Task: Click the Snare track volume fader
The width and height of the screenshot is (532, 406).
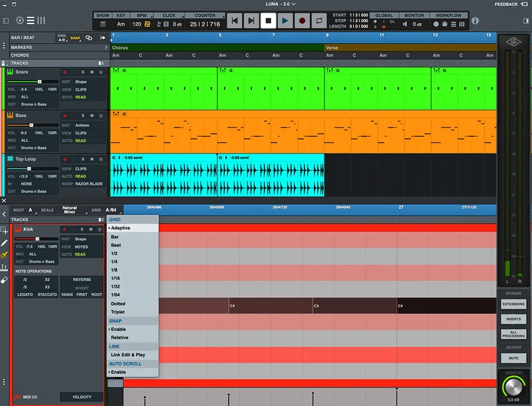Action: point(40,82)
